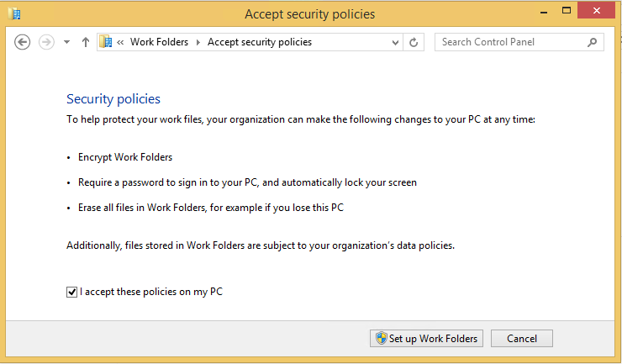Click the folder icon in the address bar
622x364 pixels.
click(x=106, y=42)
